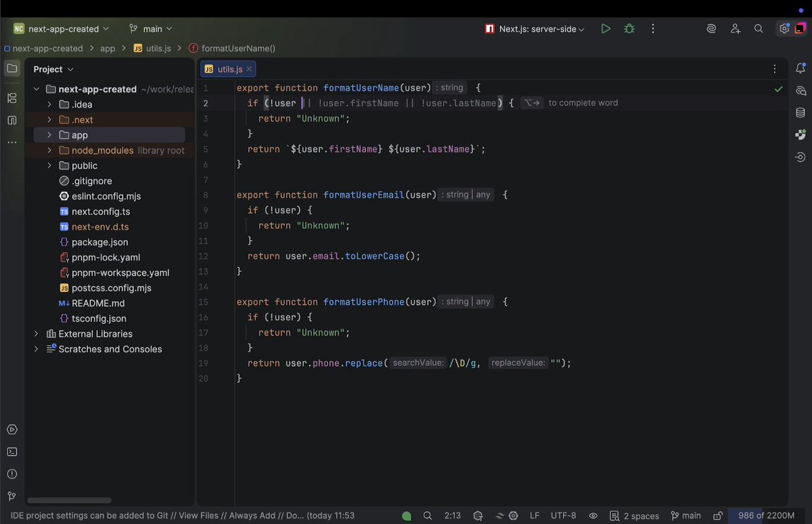The width and height of the screenshot is (812, 524).
Task: Expand Scratches and Consoles node
Action: 37,349
